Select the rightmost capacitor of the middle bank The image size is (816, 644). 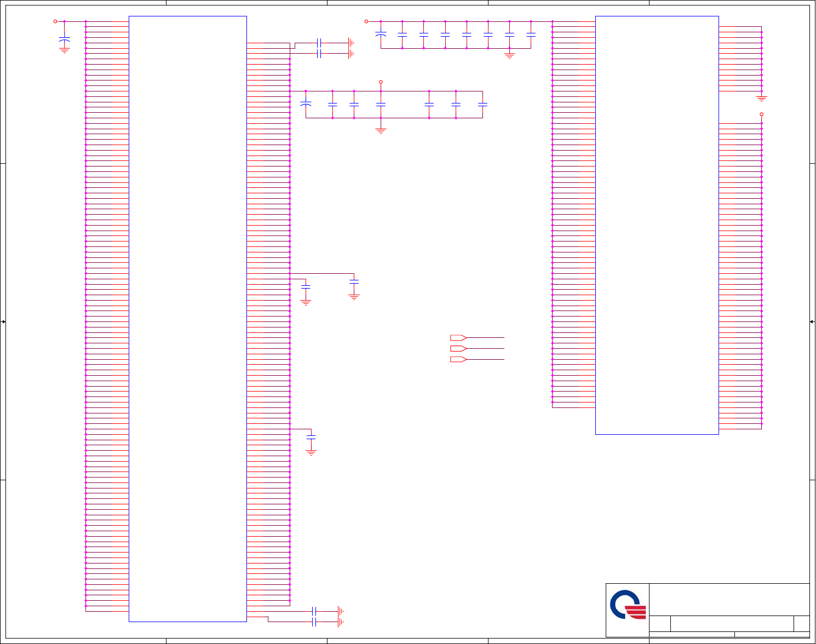pos(482,104)
